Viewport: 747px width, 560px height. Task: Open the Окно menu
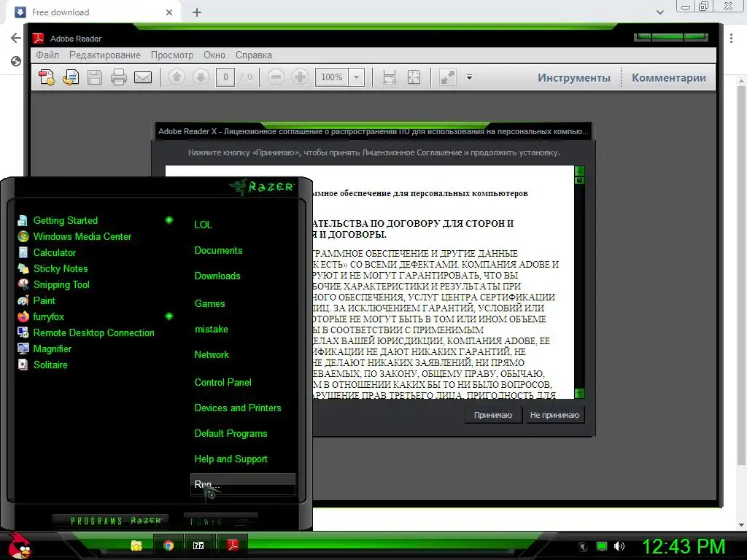214,55
